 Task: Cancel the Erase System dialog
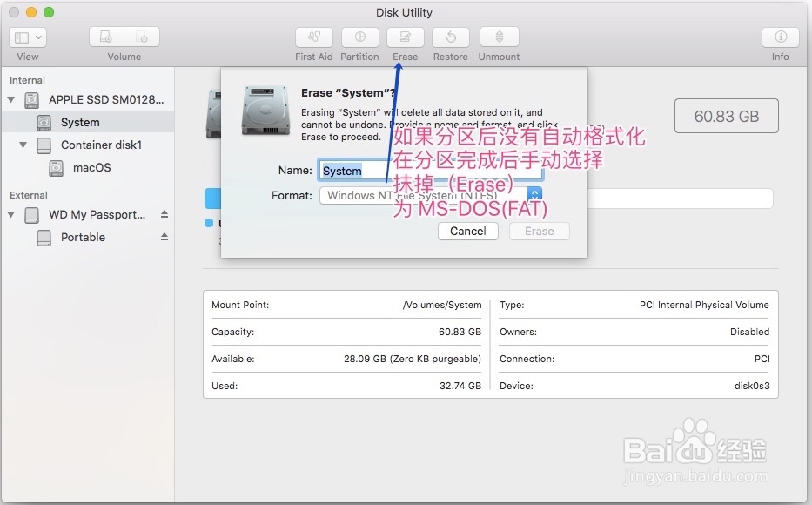(468, 231)
